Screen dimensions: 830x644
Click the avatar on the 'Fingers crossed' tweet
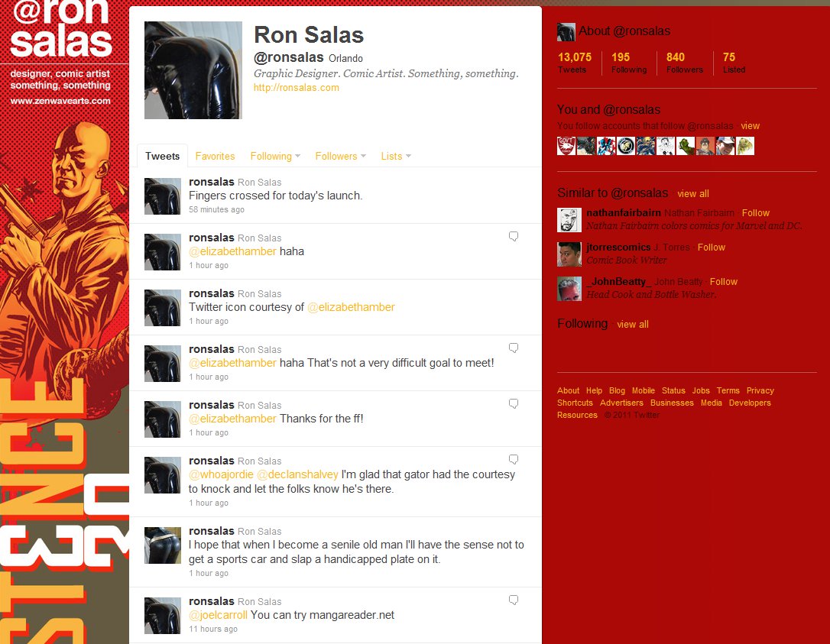click(x=163, y=196)
